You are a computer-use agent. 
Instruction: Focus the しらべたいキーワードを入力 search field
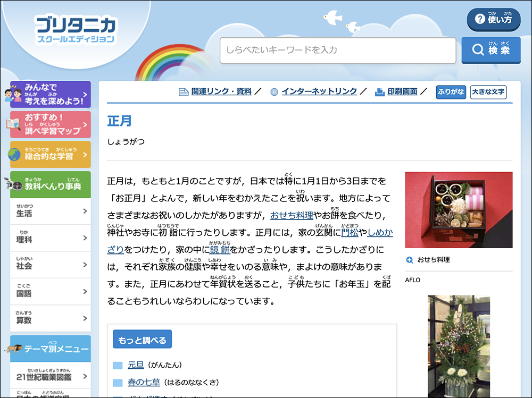pyautogui.click(x=338, y=50)
